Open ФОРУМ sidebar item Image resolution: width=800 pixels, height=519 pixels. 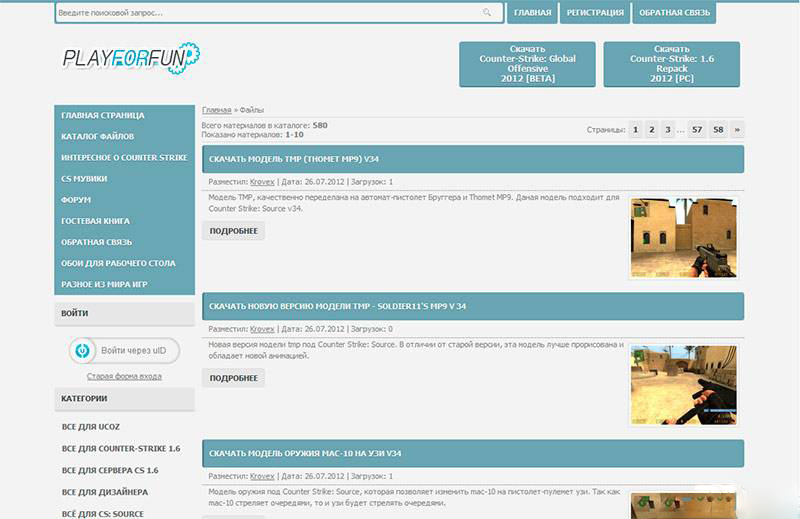(124, 200)
